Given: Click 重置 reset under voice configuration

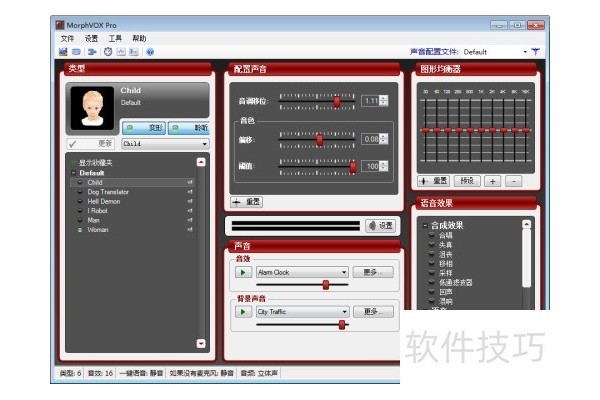Looking at the screenshot, I should pos(247,202).
